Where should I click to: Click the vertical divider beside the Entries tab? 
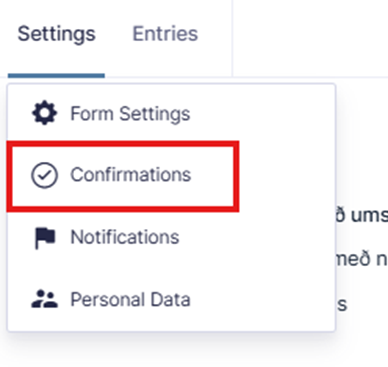232,38
